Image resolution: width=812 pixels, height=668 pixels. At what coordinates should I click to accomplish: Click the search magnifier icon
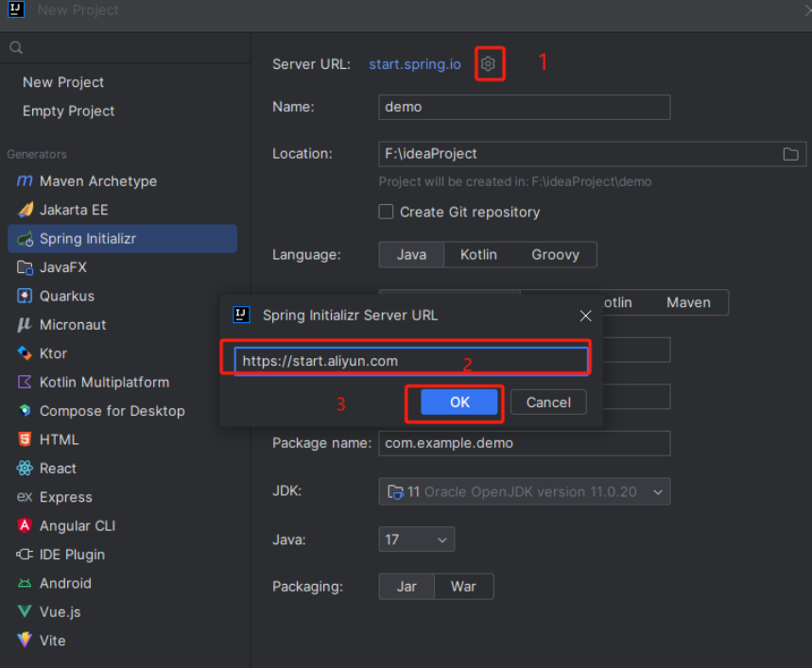pyautogui.click(x=16, y=47)
